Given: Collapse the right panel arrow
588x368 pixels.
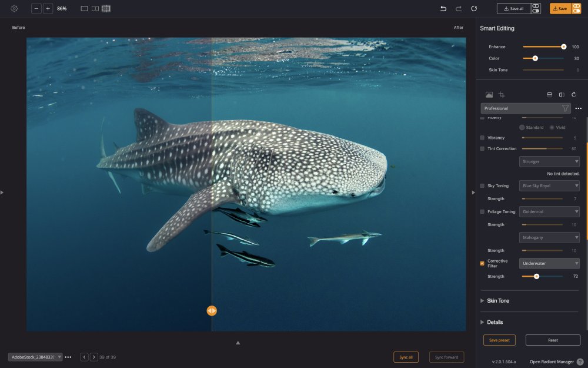Looking at the screenshot, I should (473, 193).
